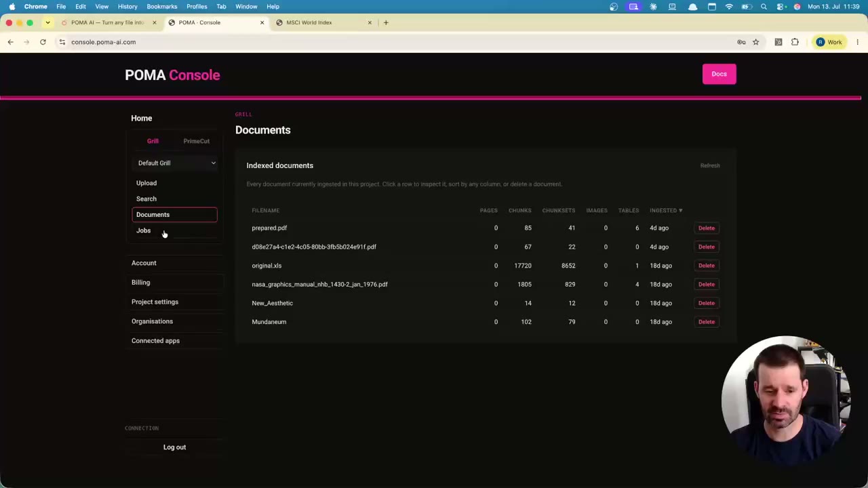Open the Mundaneum document row
Viewport: 868px width, 488px height.
pos(486,322)
